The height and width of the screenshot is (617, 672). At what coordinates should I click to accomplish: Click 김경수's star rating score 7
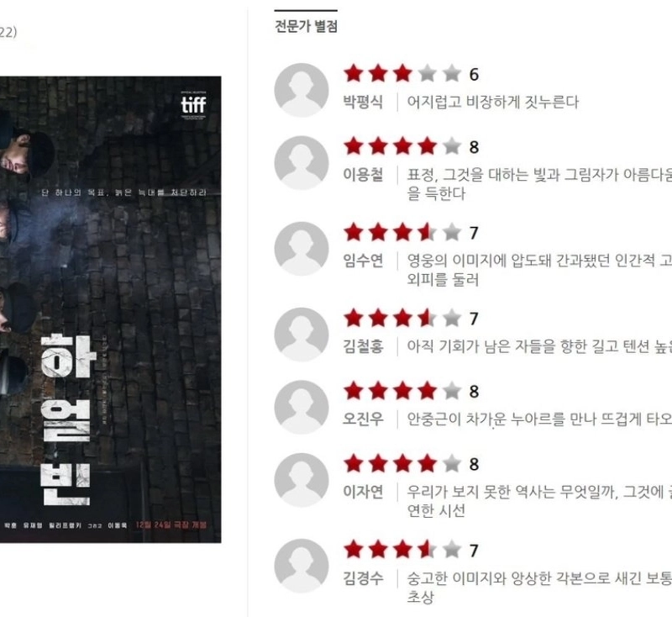412,550
